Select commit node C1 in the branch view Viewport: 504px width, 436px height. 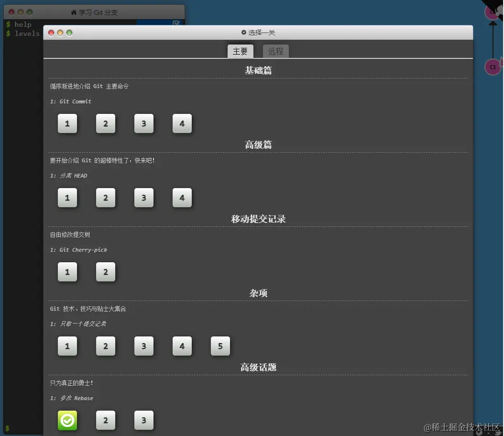tap(493, 67)
